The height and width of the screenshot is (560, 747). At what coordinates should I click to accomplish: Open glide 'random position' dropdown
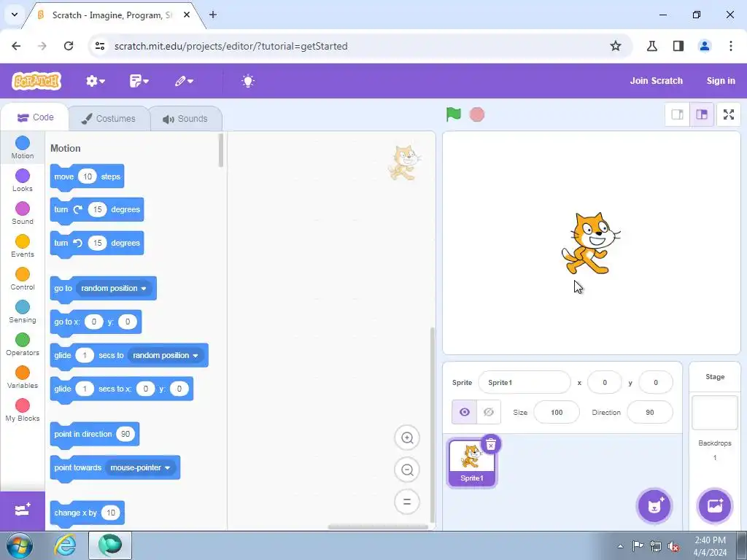[x=166, y=355]
